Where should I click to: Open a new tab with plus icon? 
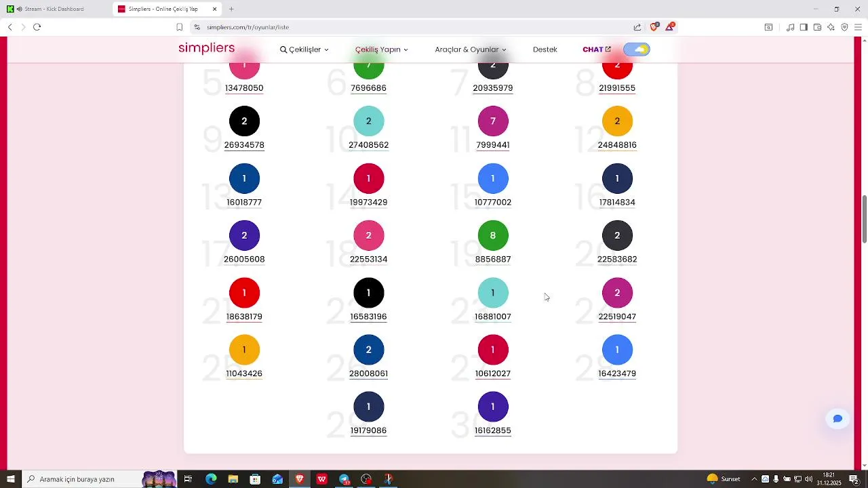pyautogui.click(x=231, y=9)
